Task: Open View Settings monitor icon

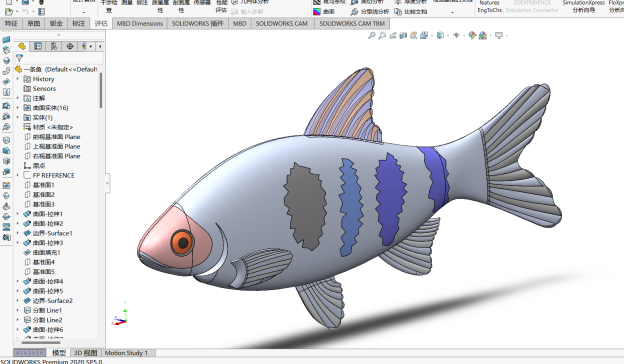Action: coord(499,35)
